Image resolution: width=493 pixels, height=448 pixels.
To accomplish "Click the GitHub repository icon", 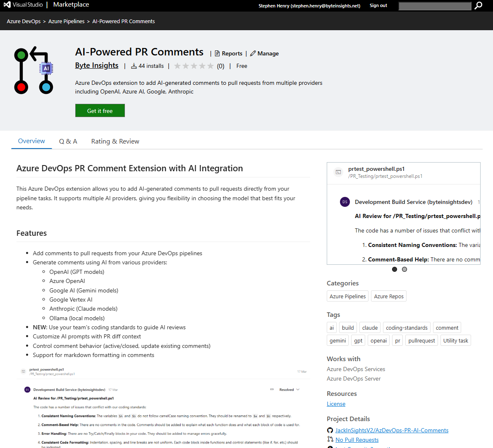I will click(330, 430).
